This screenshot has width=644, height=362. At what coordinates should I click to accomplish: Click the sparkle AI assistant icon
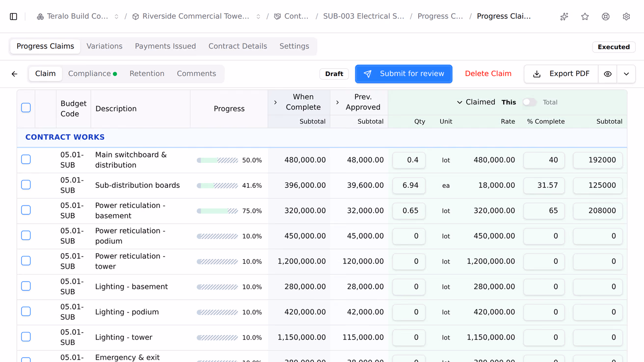pos(564,16)
